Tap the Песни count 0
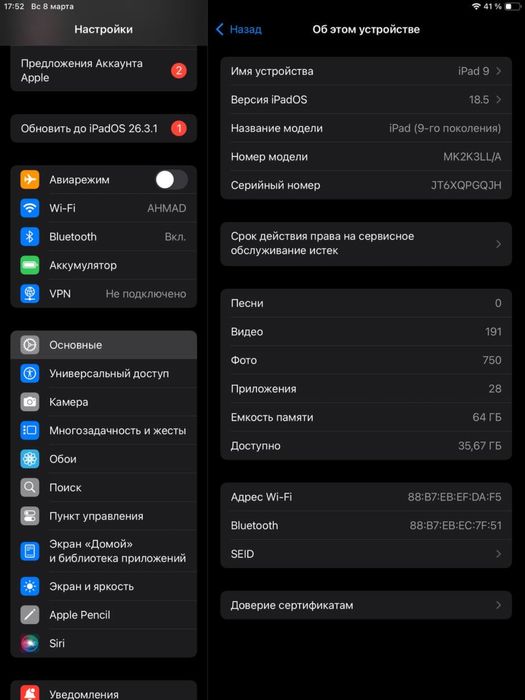Image resolution: width=525 pixels, height=700 pixels. (x=498, y=303)
